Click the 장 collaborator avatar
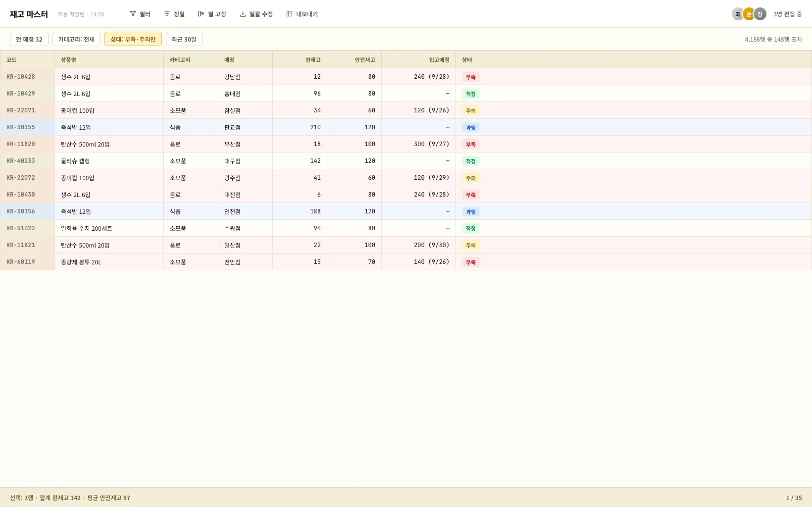This screenshot has height=507, width=812. (760, 14)
